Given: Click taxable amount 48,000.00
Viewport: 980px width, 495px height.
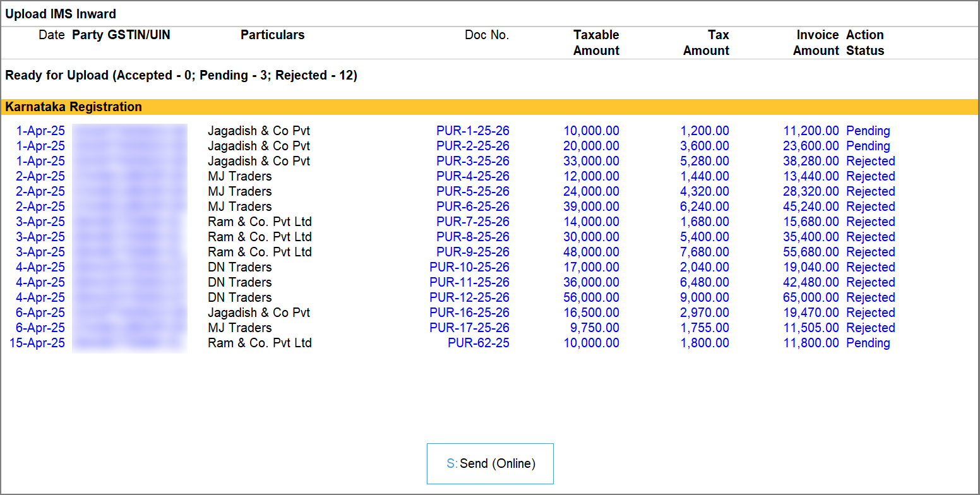Looking at the screenshot, I should tap(591, 252).
